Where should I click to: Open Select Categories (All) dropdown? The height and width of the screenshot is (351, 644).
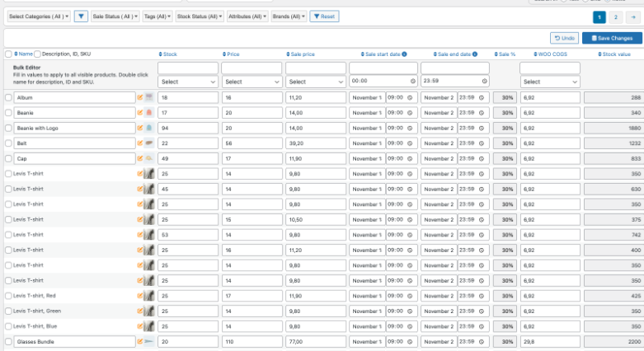[x=39, y=16]
